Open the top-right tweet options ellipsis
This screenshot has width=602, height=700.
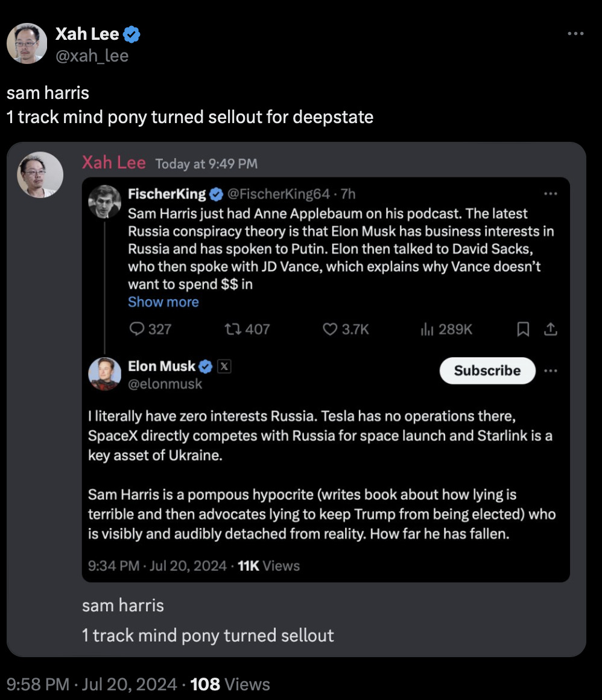pyautogui.click(x=576, y=34)
